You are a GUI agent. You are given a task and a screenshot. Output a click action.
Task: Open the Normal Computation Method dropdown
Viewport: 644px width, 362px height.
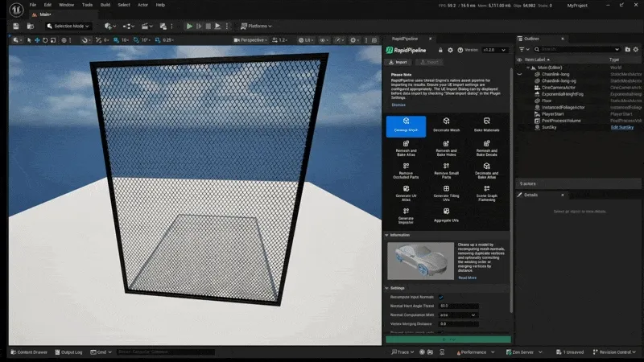[x=459, y=315]
